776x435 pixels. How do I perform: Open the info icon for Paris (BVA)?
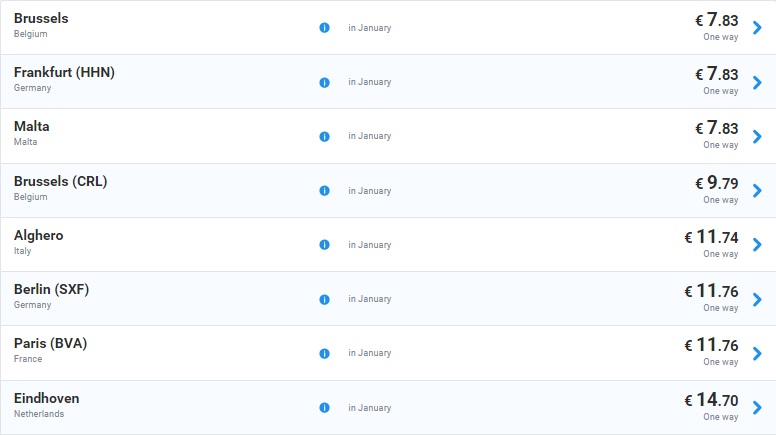pyautogui.click(x=324, y=353)
